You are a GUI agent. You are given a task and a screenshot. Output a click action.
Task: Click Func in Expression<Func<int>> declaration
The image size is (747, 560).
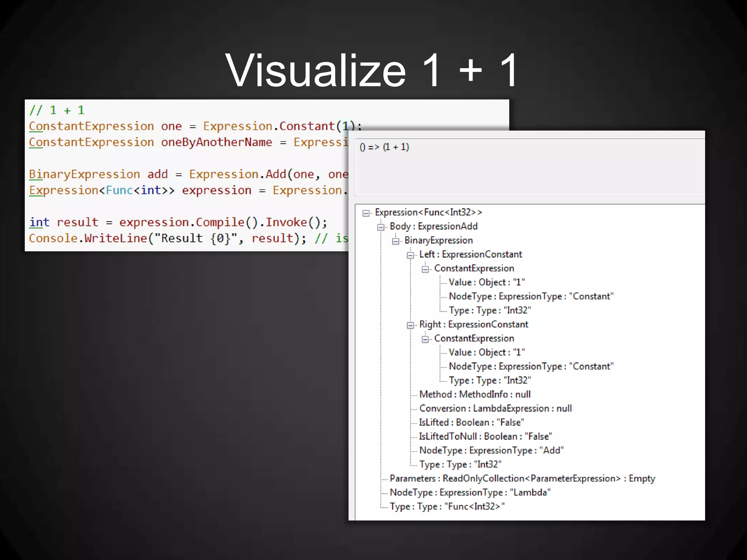tap(119, 190)
